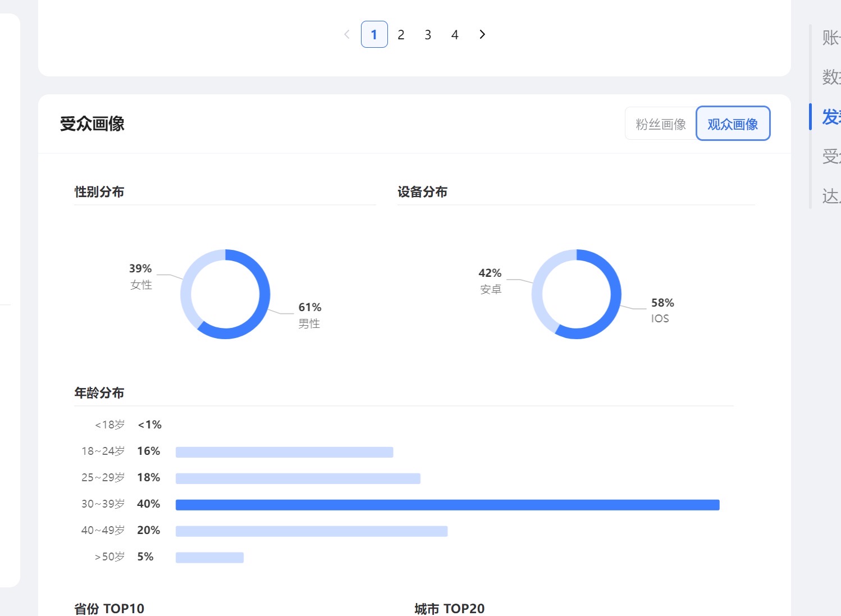Screen dimensions: 841x616
Task: Click the 18~24岁 age bar
Action: tap(284, 452)
